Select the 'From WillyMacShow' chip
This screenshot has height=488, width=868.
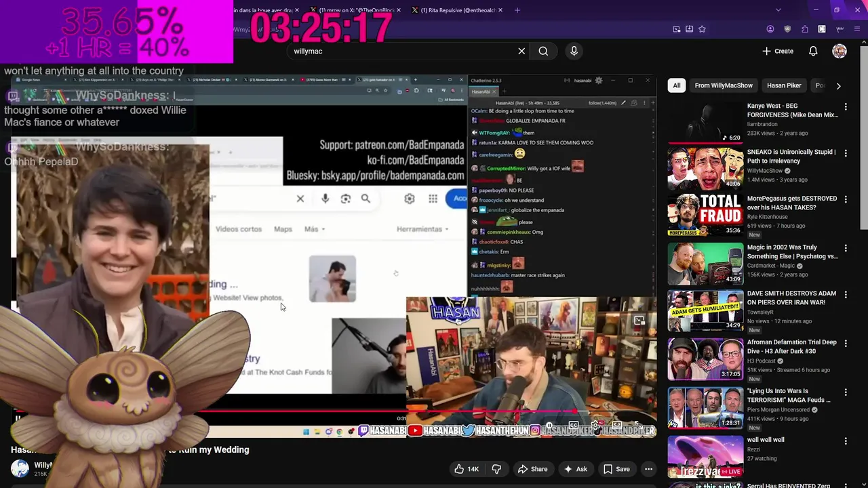coord(724,85)
